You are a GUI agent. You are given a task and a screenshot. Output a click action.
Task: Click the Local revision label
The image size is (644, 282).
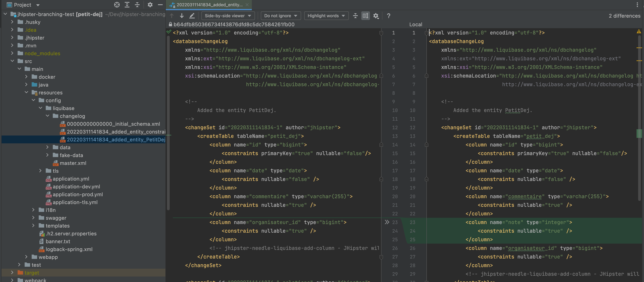415,24
